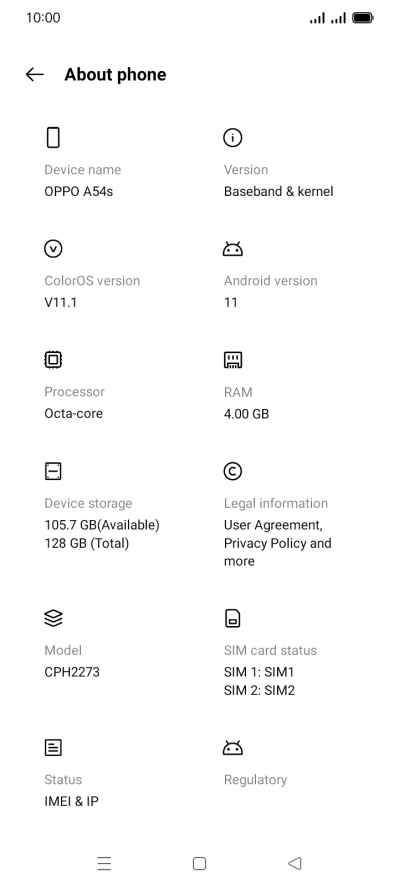Tap the ColorOS version circle icon
399x888 pixels.
click(x=53, y=249)
